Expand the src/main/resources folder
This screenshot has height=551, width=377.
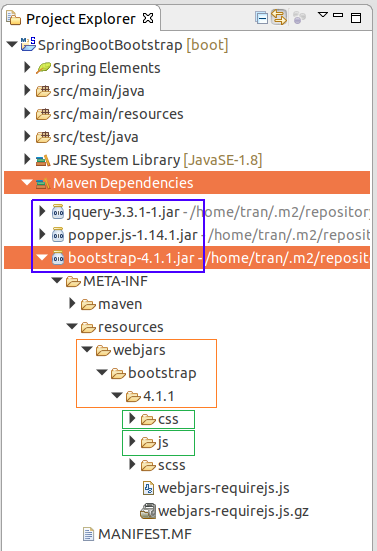[27, 113]
